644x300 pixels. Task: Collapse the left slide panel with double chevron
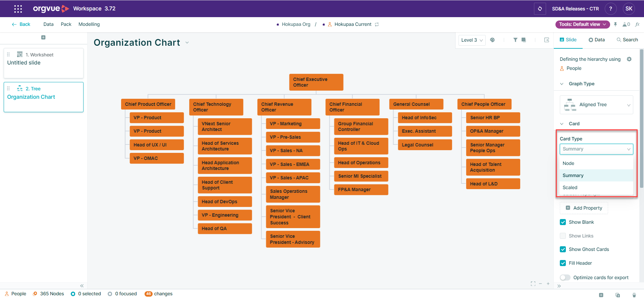pos(82,286)
